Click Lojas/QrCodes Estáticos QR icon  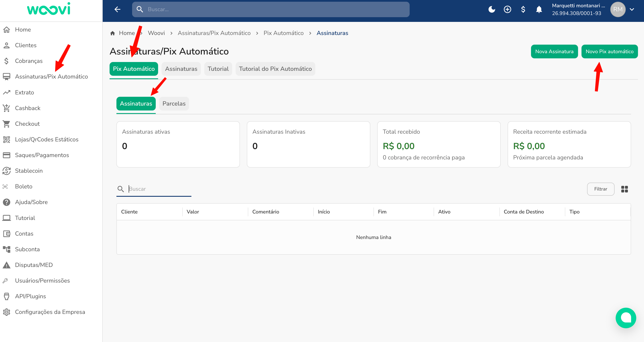[6, 139]
